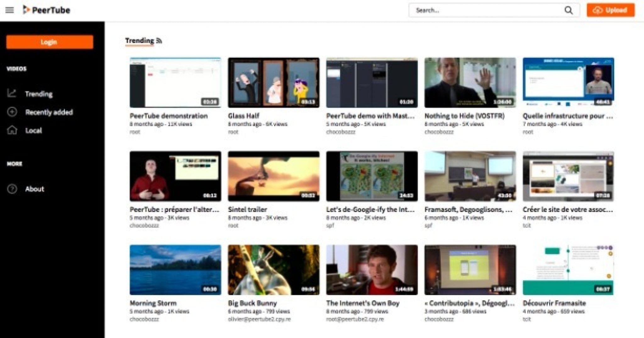644x338 pixels.
Task: Open the Sintel trailer title link
Action: point(247,210)
